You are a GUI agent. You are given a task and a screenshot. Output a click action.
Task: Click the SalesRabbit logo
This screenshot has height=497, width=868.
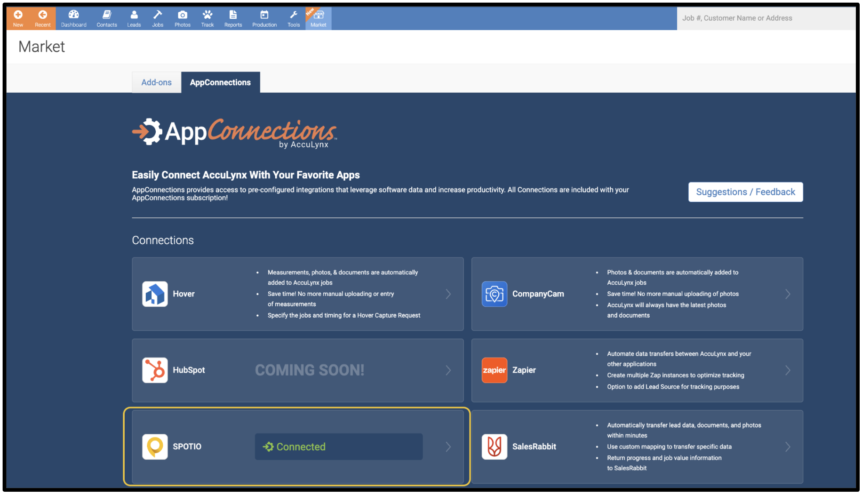(495, 448)
